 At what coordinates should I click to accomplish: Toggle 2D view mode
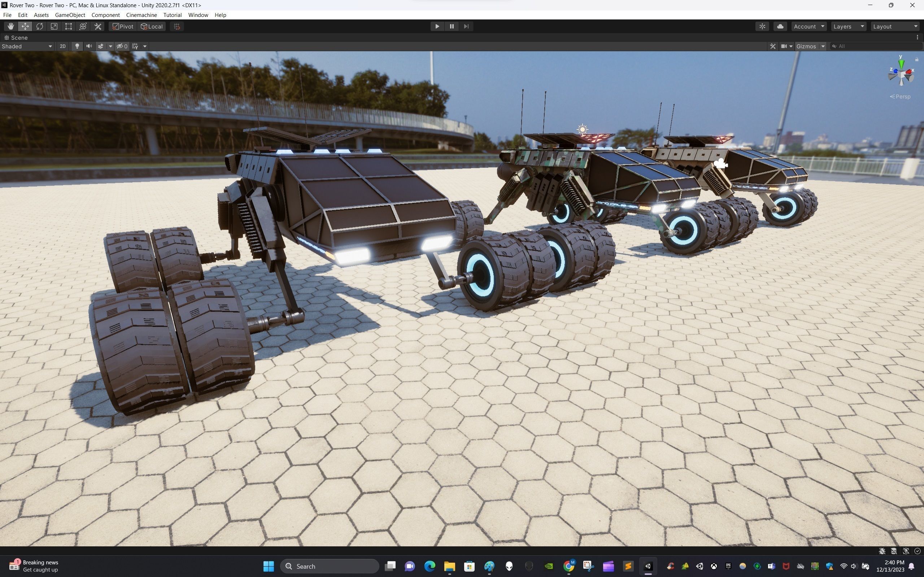click(x=62, y=46)
